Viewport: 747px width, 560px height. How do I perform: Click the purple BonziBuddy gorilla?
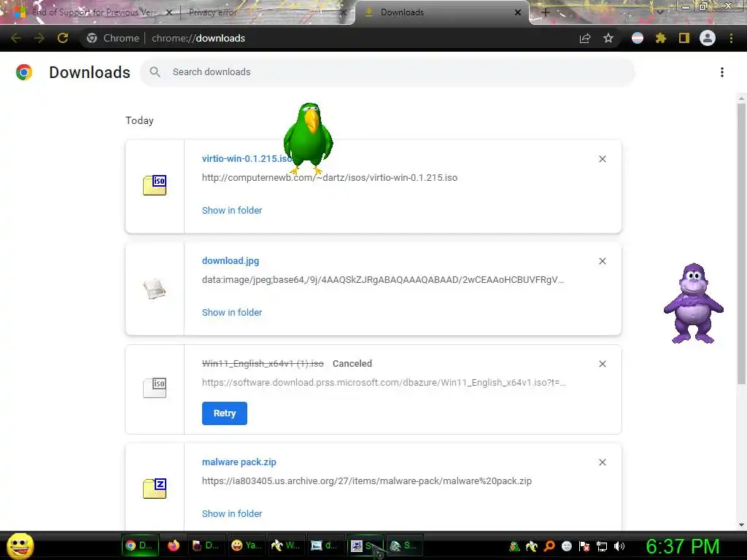694,303
